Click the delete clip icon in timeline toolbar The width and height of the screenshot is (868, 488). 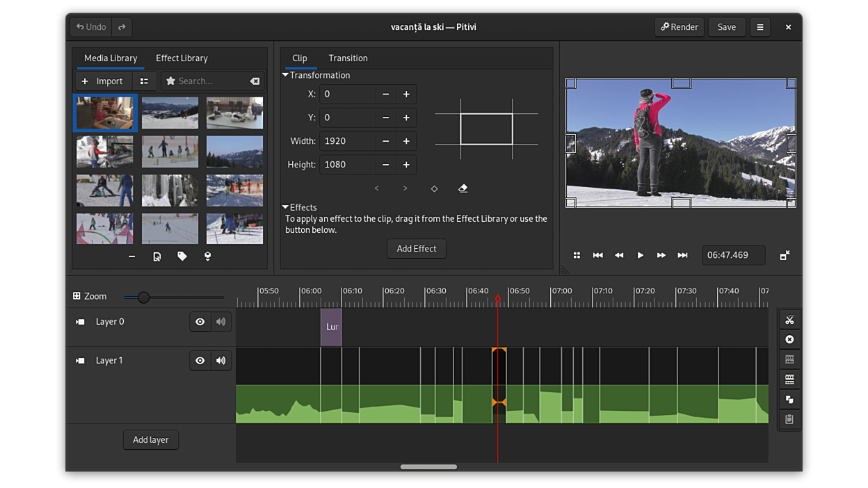(789, 340)
